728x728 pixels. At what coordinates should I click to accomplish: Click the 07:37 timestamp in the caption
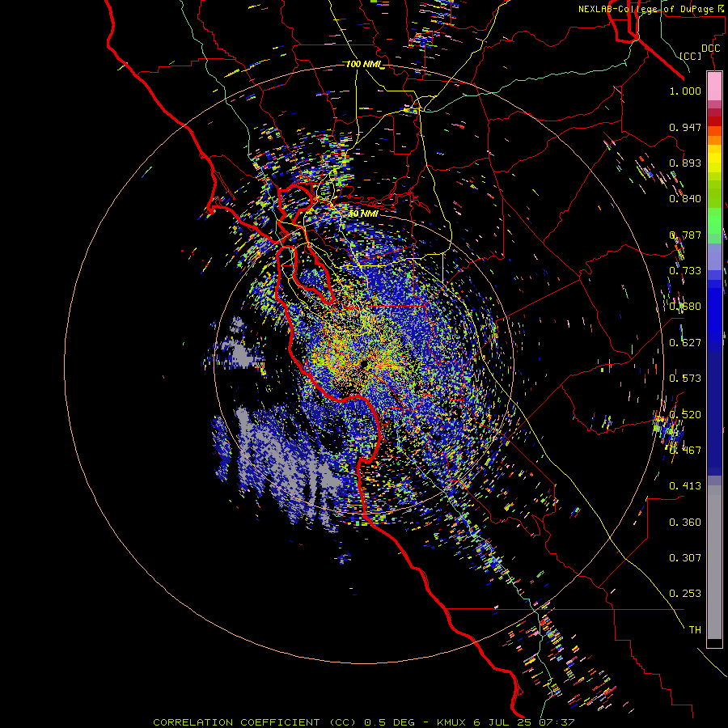point(557,722)
